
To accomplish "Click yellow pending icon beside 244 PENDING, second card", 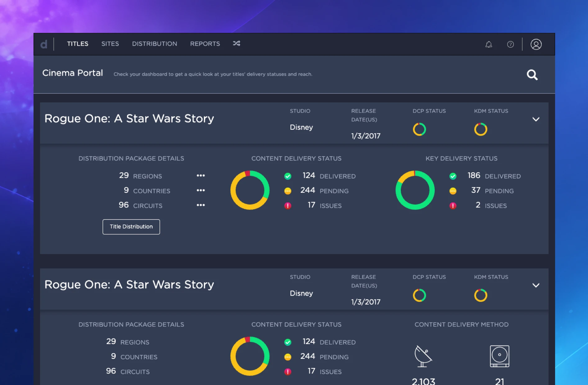I will (x=288, y=357).
